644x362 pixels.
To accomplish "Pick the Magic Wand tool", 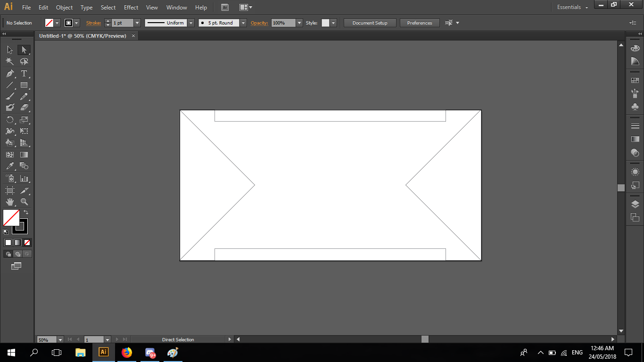I will tap(10, 62).
